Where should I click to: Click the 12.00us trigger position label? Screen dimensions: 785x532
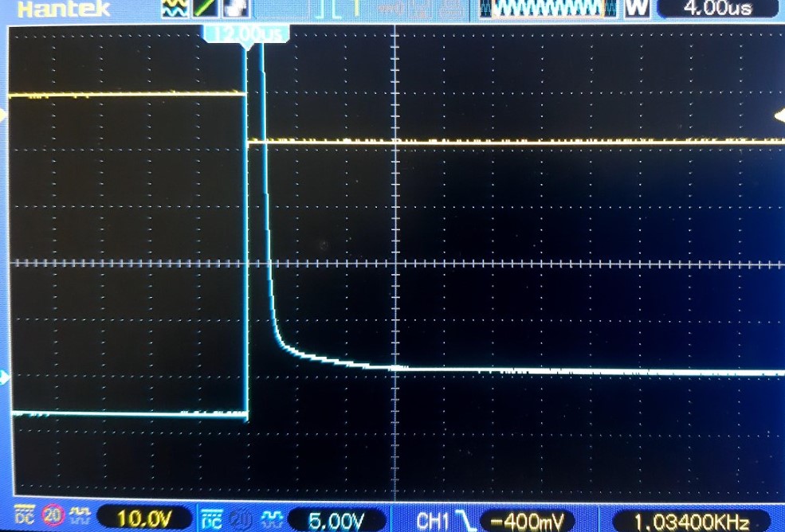coord(245,34)
